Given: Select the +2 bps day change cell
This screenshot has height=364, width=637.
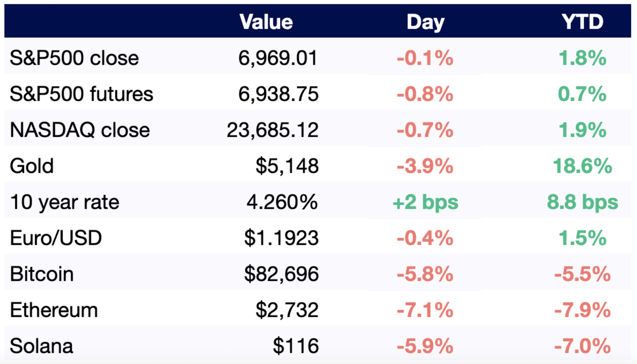Looking at the screenshot, I should coord(425,202).
